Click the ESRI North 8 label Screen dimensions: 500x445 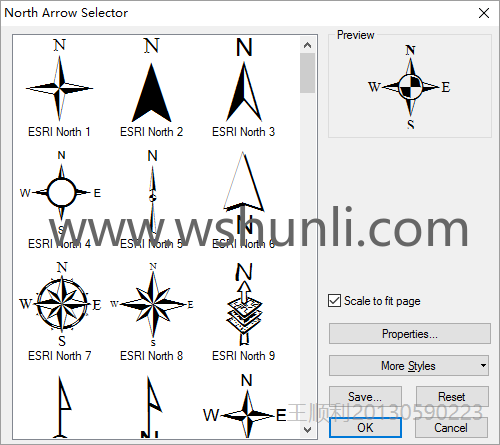tap(151, 356)
